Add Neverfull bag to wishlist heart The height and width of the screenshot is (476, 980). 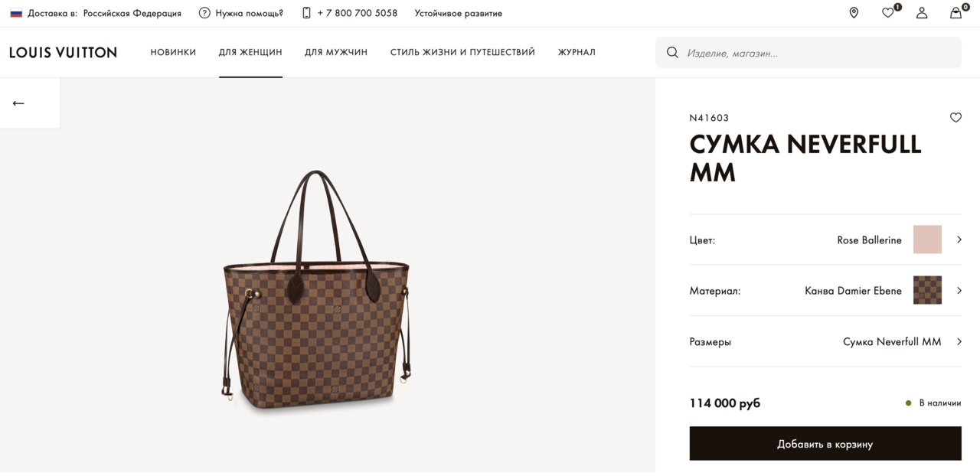[955, 118]
